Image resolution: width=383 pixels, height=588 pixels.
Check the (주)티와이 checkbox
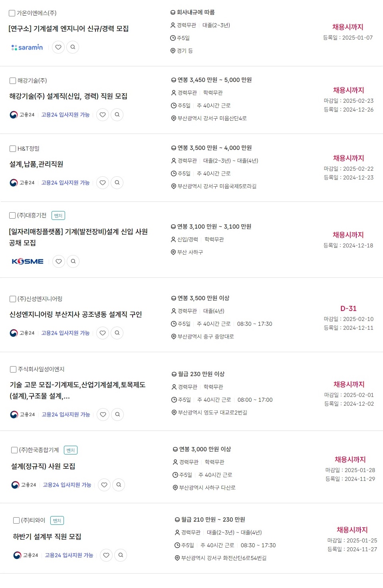coord(16,520)
